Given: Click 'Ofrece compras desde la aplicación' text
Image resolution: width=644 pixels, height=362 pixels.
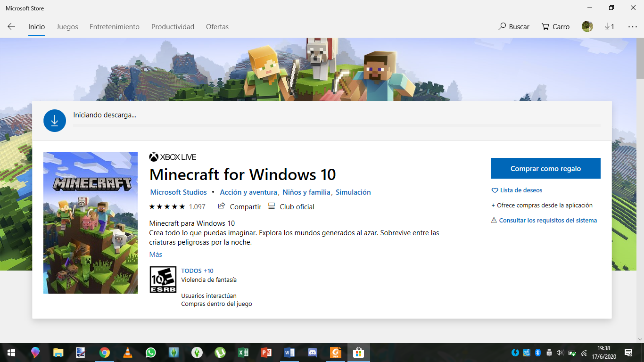Looking at the screenshot, I should point(542,206).
